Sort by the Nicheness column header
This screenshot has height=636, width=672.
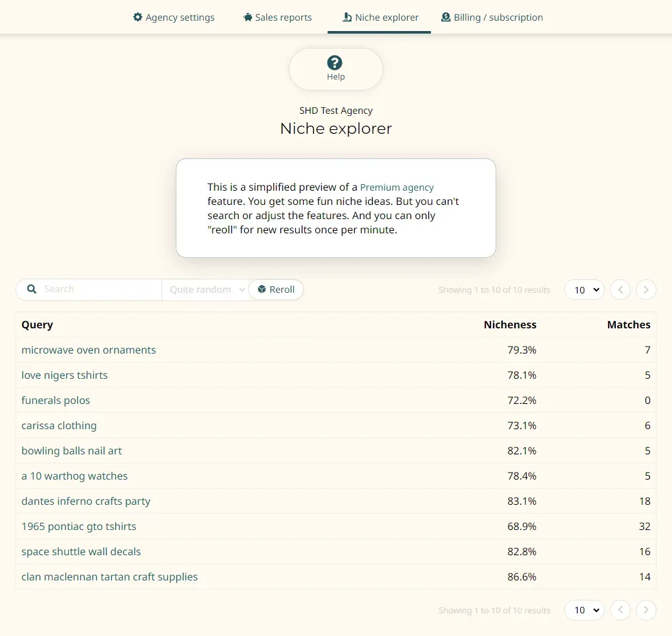coord(510,324)
